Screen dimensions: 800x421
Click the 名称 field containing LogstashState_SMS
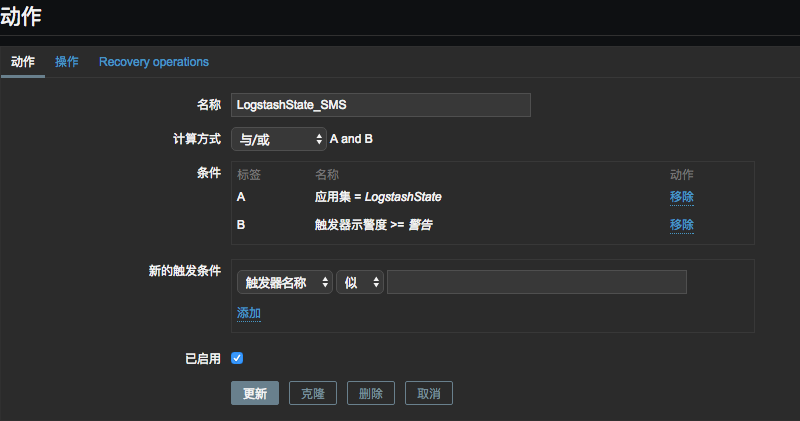(381, 105)
